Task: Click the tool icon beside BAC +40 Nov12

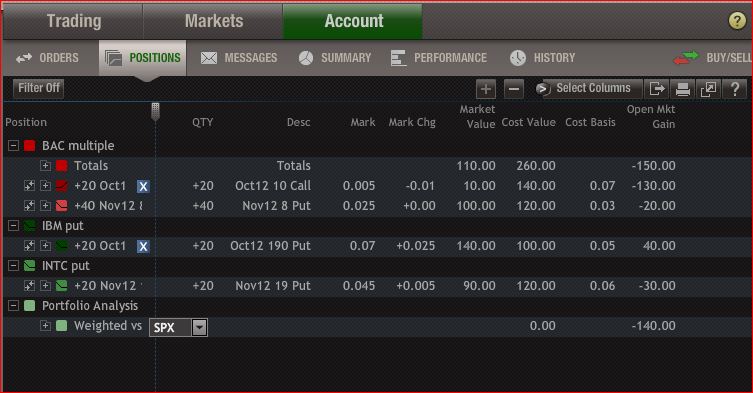Action: 29,206
